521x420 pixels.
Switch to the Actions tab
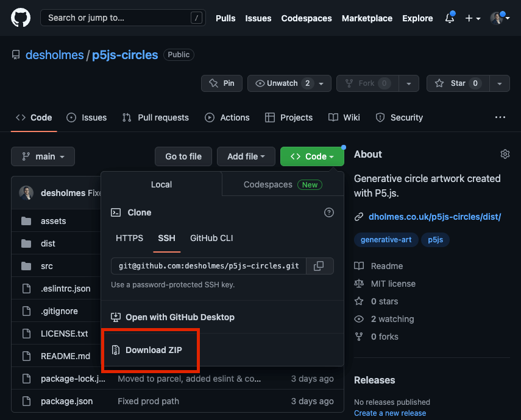227,117
